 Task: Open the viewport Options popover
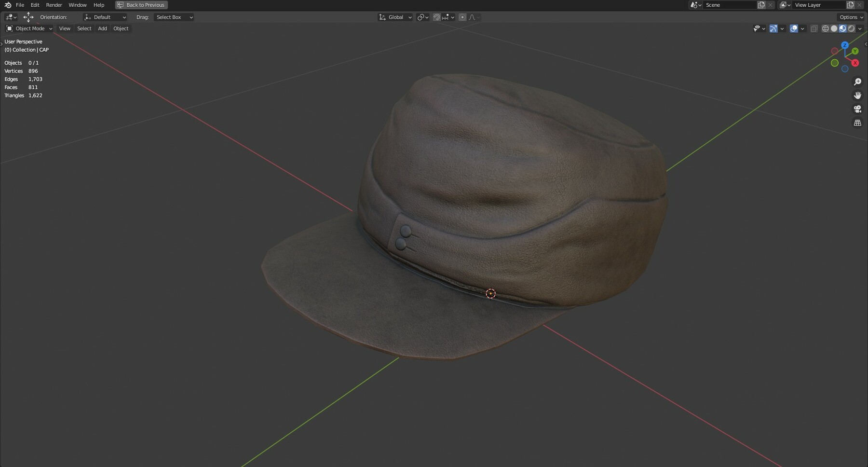(851, 17)
